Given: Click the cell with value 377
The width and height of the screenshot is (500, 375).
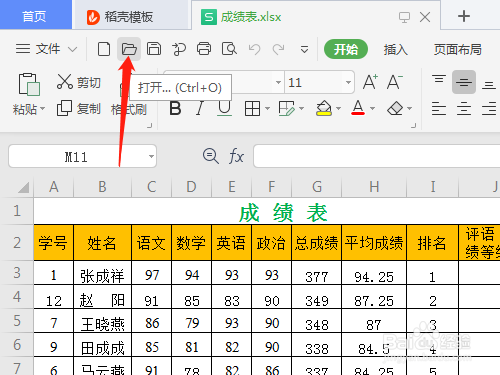Looking at the screenshot, I should tap(317, 273).
